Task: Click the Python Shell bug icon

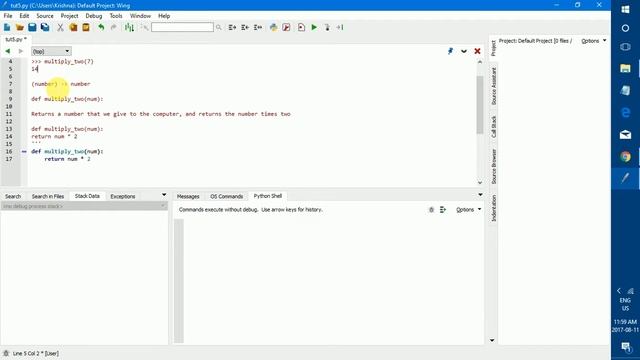Action: [x=431, y=209]
